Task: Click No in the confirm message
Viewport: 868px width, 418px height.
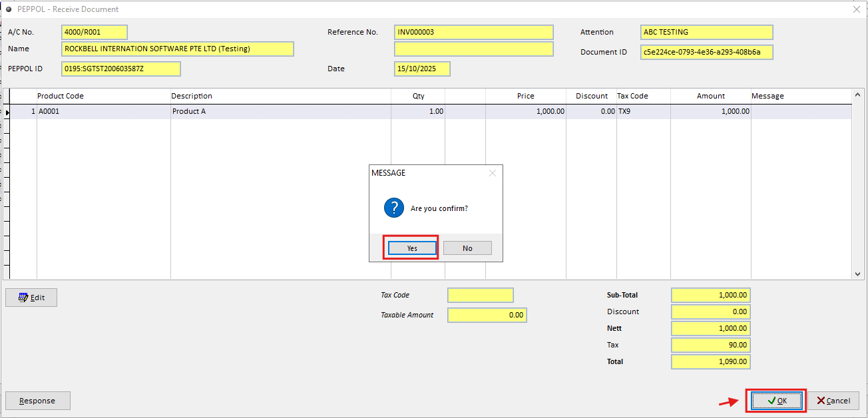Action: click(x=467, y=248)
